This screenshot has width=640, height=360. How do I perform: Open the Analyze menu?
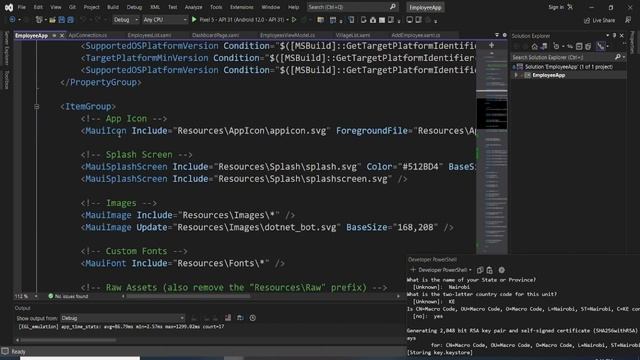tap(193, 7)
